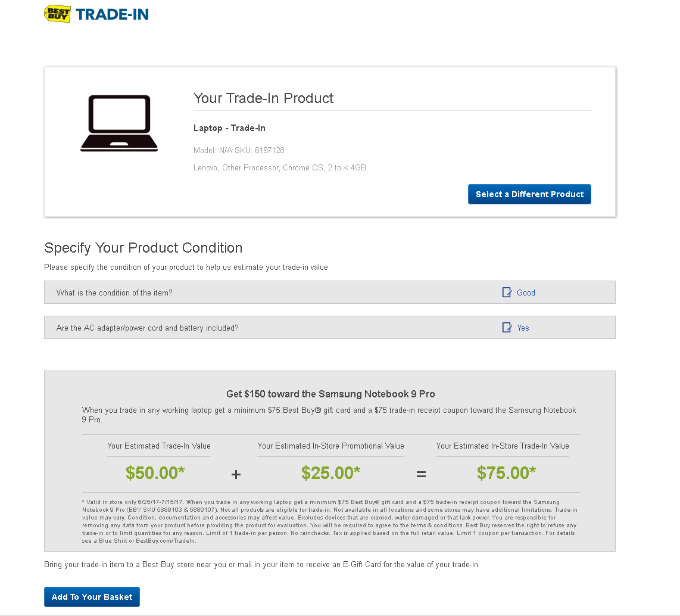Click the plus sign between the values
The width and height of the screenshot is (680, 616).
coord(236,475)
